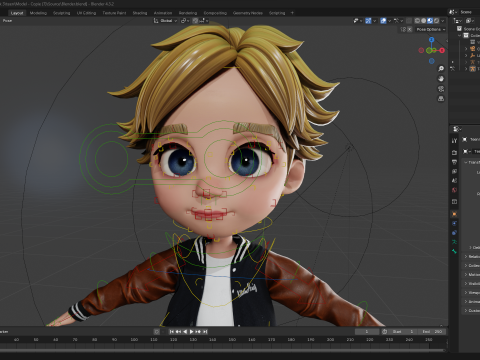Open the Global transform orientation dropdown

[x=166, y=21]
